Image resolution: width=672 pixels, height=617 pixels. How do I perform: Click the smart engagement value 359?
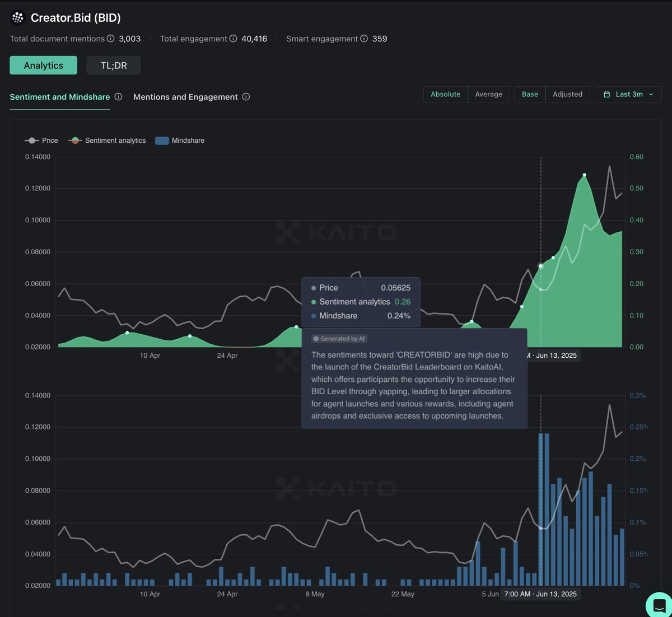click(x=380, y=39)
